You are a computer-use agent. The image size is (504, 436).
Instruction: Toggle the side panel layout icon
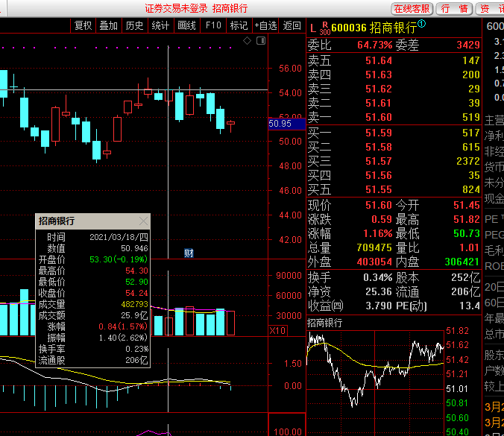[x=261, y=41]
